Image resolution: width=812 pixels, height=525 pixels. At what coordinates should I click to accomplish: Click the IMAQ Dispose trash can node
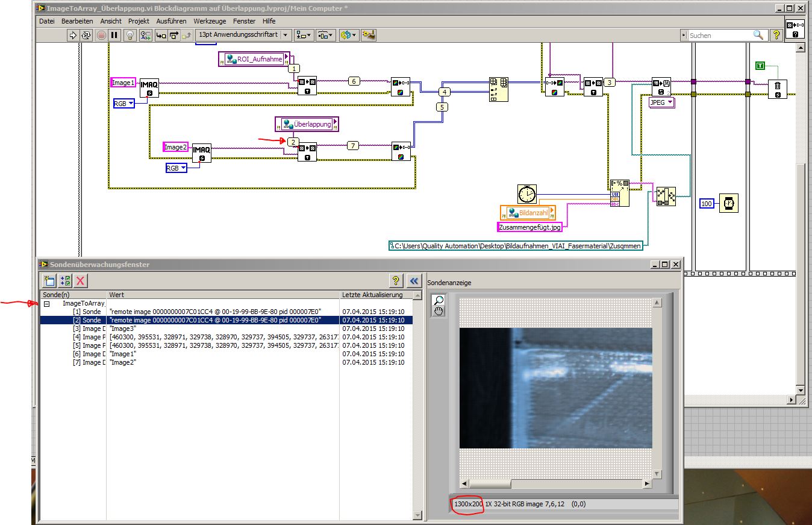(x=777, y=88)
